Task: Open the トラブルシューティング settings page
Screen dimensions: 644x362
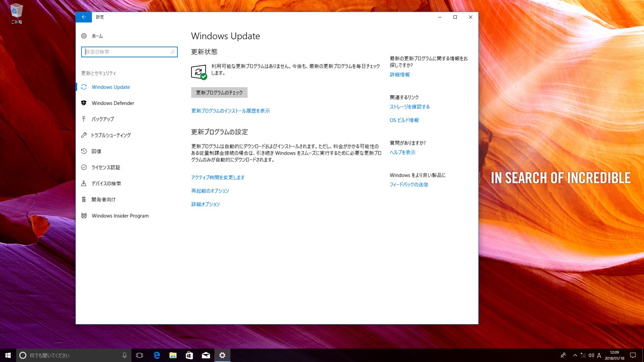Action: click(127, 135)
